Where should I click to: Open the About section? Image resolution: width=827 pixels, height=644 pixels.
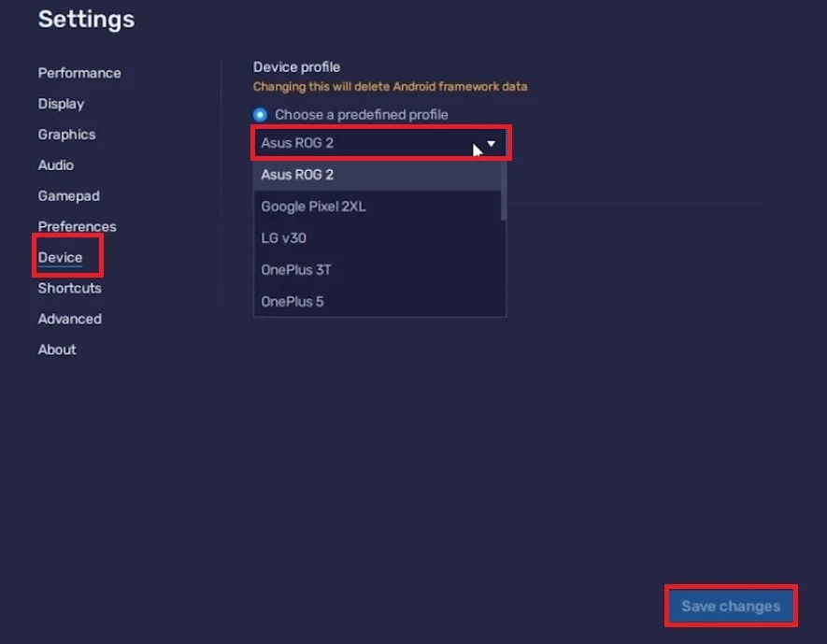coord(57,350)
